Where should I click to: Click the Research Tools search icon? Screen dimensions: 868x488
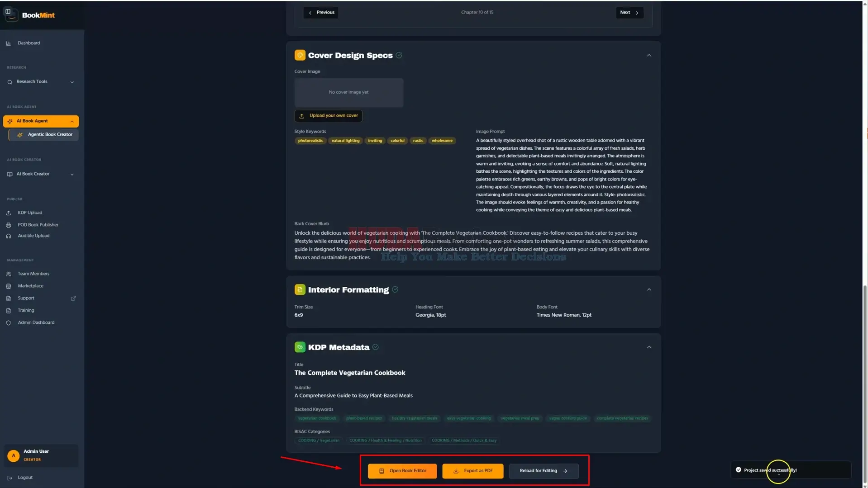(10, 82)
